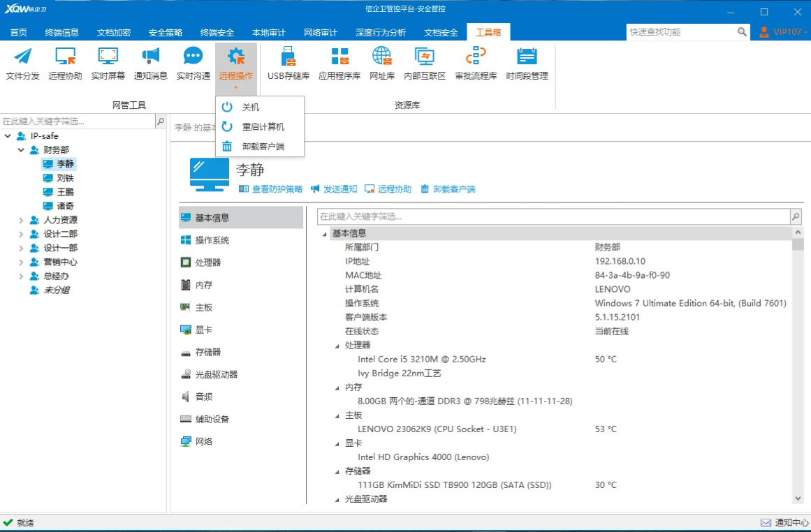Open 实时沟通 chat tool
The width and height of the screenshot is (811, 532).
point(193,64)
